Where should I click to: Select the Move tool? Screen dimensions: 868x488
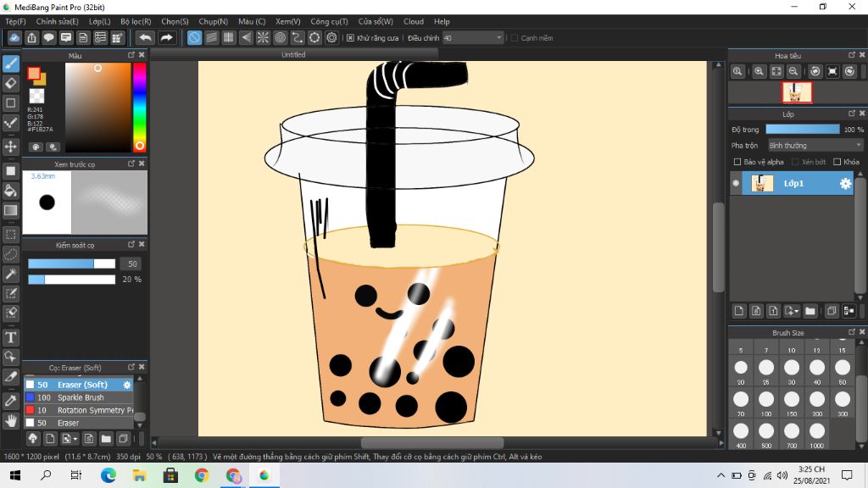click(x=11, y=147)
